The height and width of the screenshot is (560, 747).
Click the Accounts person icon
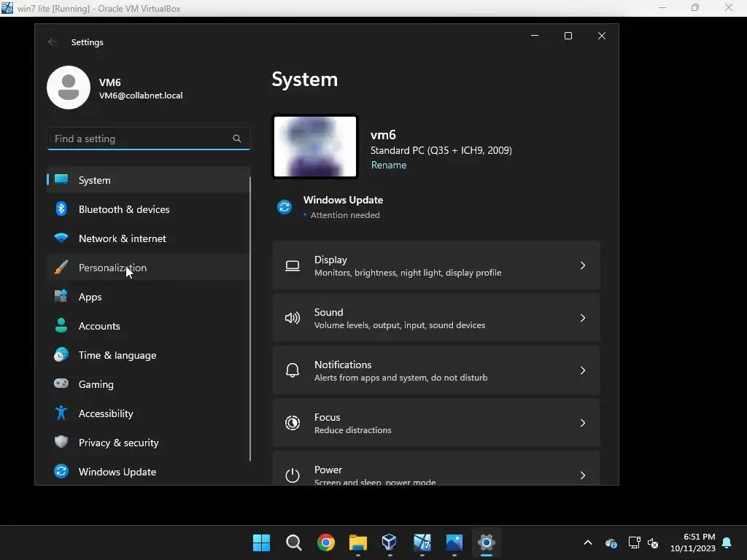61,325
